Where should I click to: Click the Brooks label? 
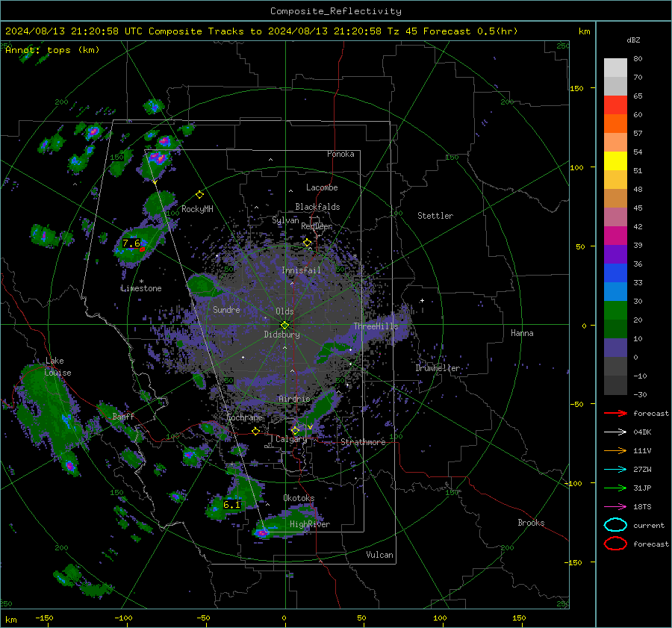(531, 523)
